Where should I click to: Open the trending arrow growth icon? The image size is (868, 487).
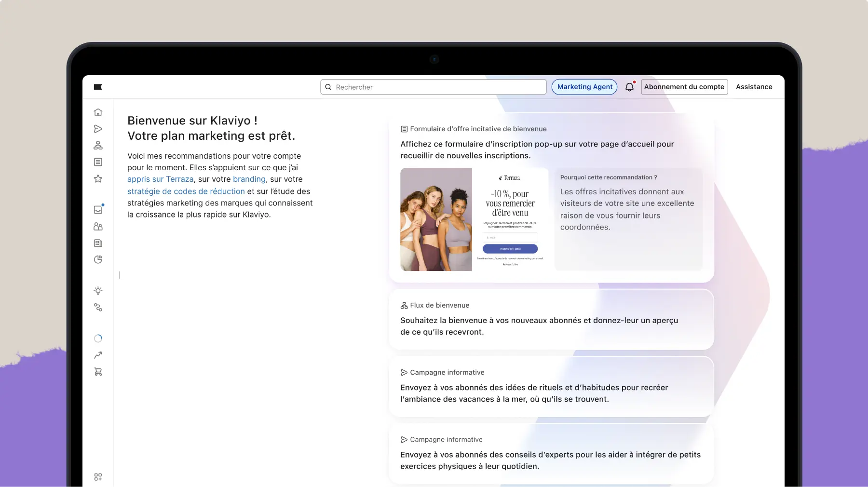pos(98,355)
